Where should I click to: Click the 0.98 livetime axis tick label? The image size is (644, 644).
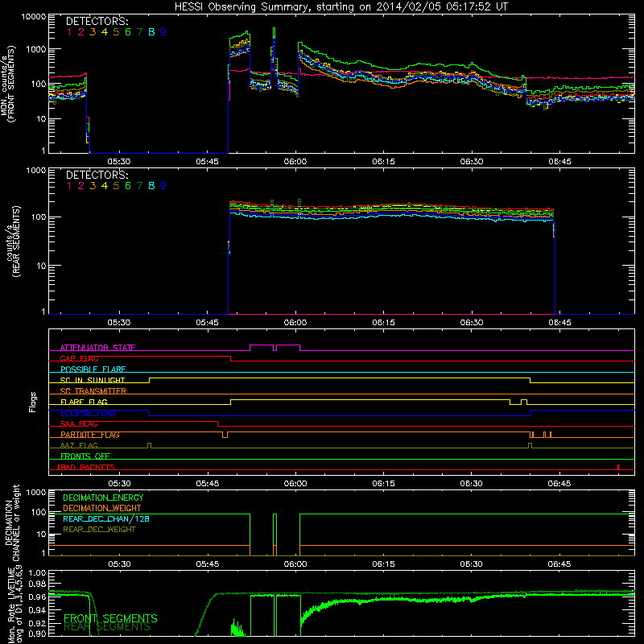[x=37, y=584]
